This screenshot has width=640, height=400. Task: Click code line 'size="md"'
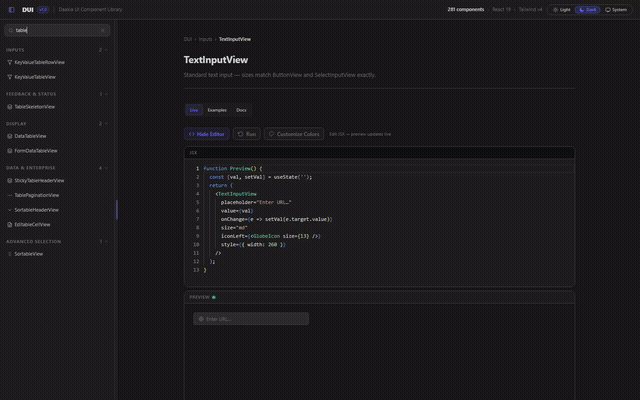[234, 228]
